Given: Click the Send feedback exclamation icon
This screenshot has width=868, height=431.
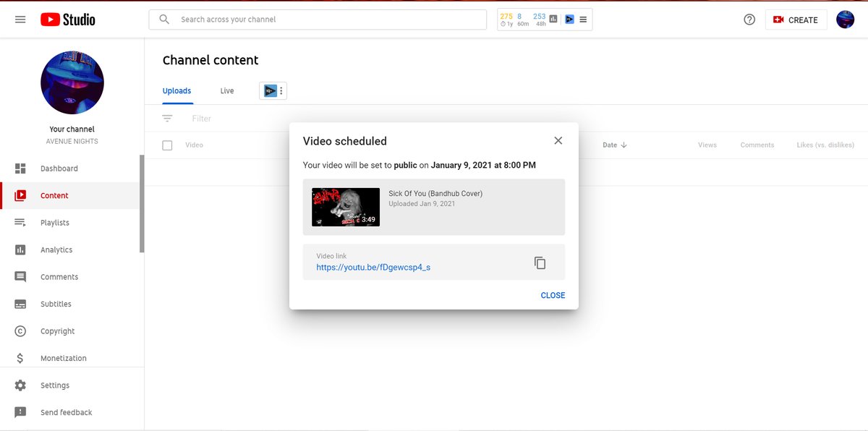Looking at the screenshot, I should [x=20, y=412].
